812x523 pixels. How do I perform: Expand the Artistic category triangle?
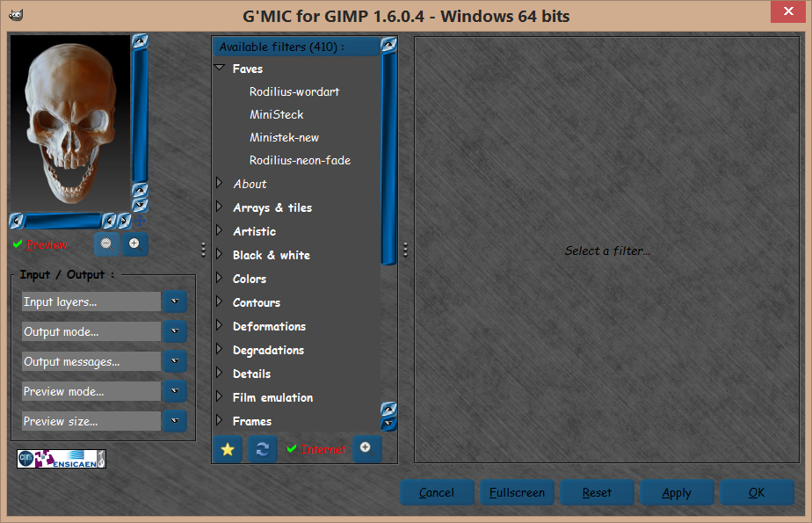[220, 230]
